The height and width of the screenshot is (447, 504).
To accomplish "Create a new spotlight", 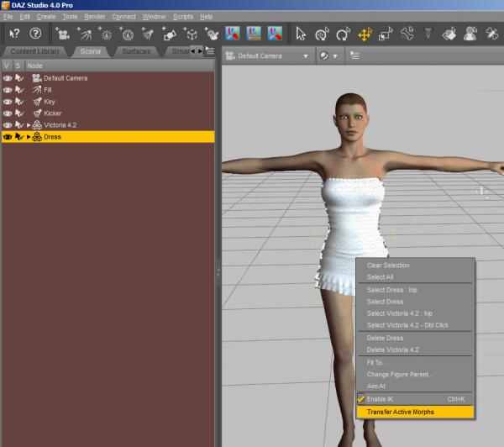I will (148, 34).
